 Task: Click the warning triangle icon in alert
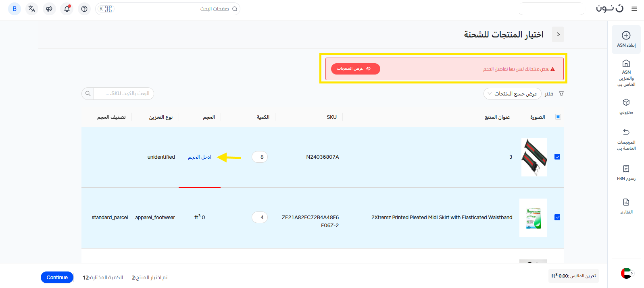coord(552,69)
